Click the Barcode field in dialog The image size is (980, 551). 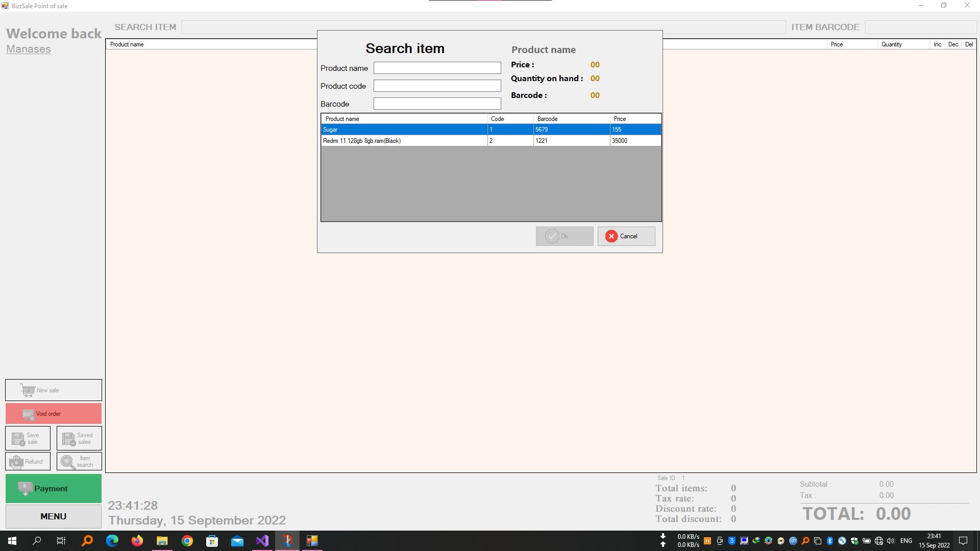point(437,104)
